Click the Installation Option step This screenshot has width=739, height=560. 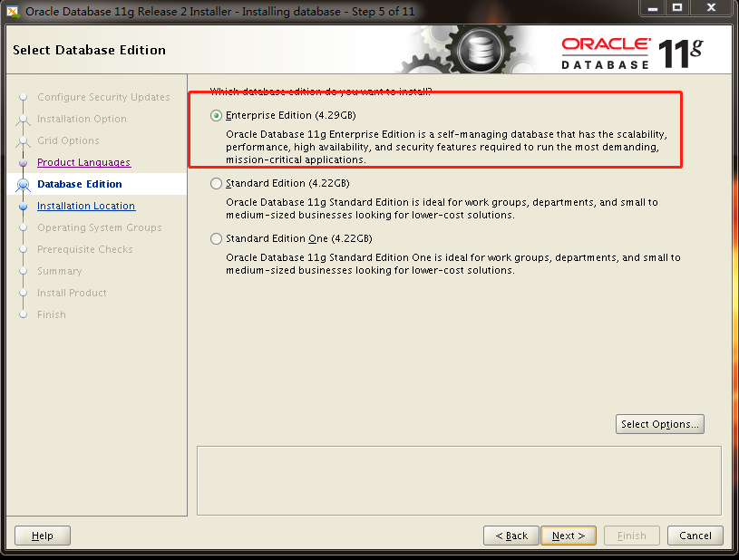pos(82,119)
